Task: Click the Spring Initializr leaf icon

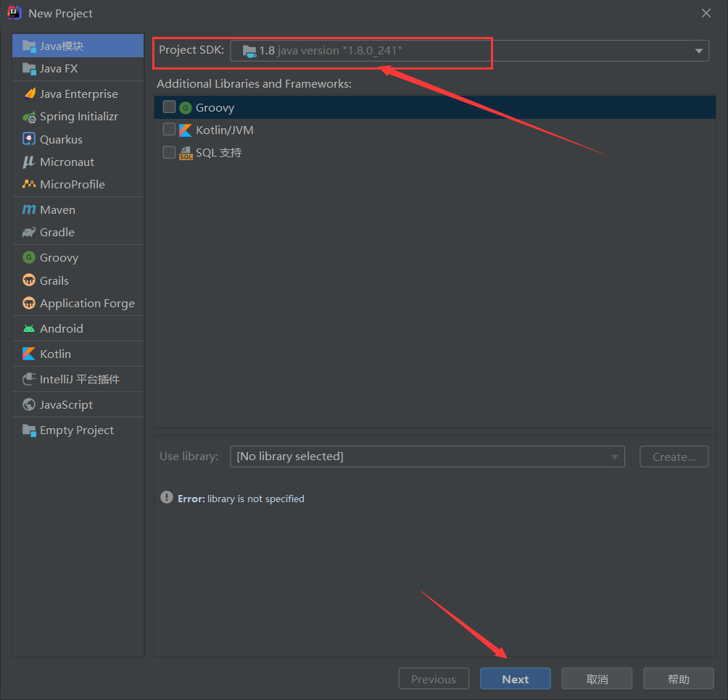Action: (29, 117)
